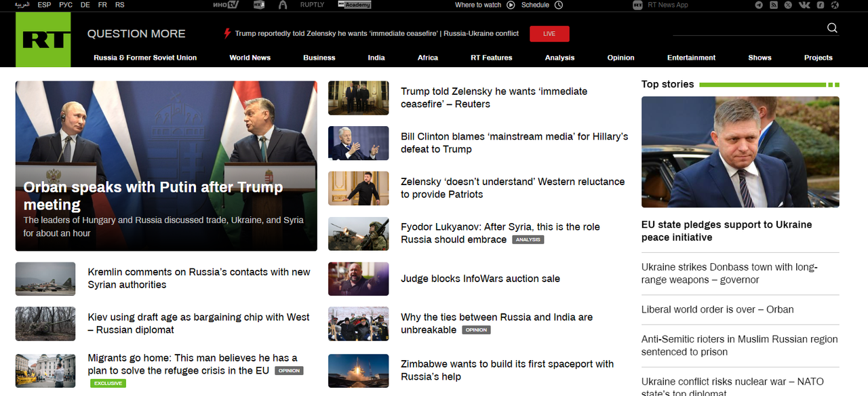This screenshot has height=396, width=868.
Task: Click the Schedule clock icon
Action: pos(559,5)
